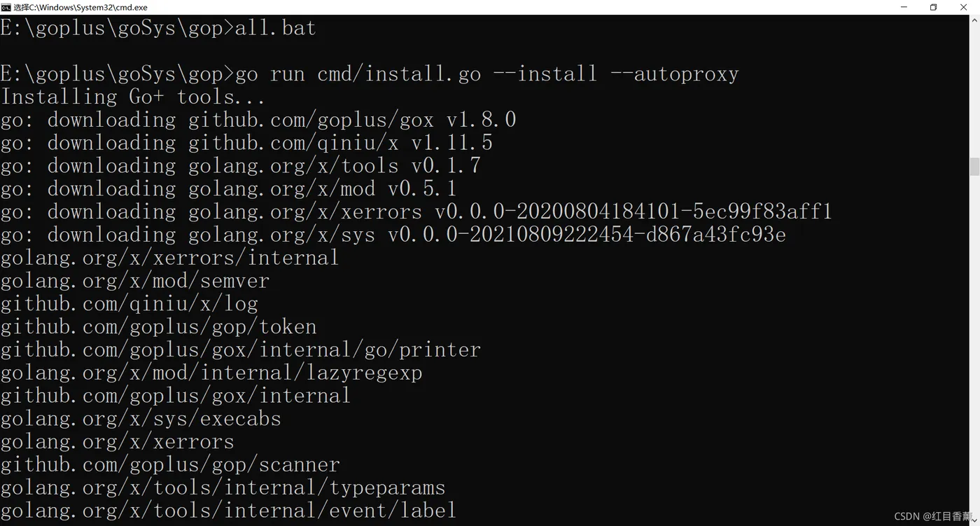The height and width of the screenshot is (526, 980).
Task: Click the golang.org/x/sys/execabs line
Action: tap(141, 419)
